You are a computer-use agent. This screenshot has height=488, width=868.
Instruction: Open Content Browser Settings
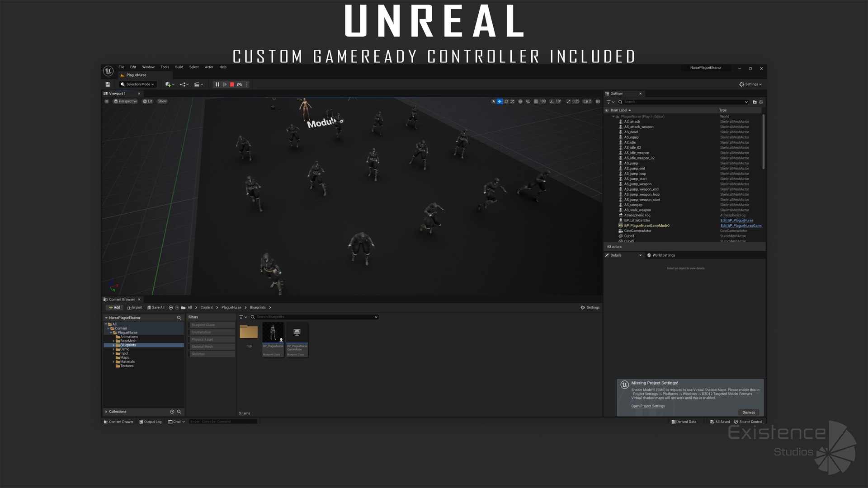click(590, 308)
